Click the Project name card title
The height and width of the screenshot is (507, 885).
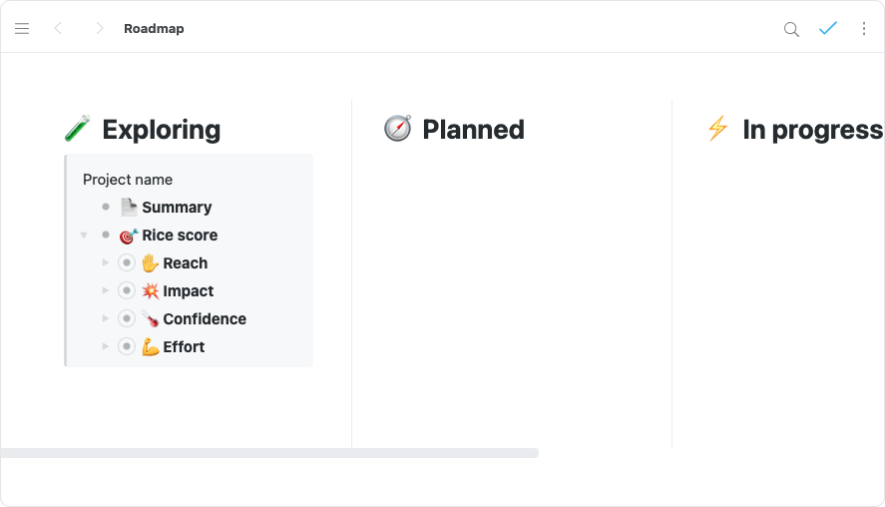coord(128,180)
